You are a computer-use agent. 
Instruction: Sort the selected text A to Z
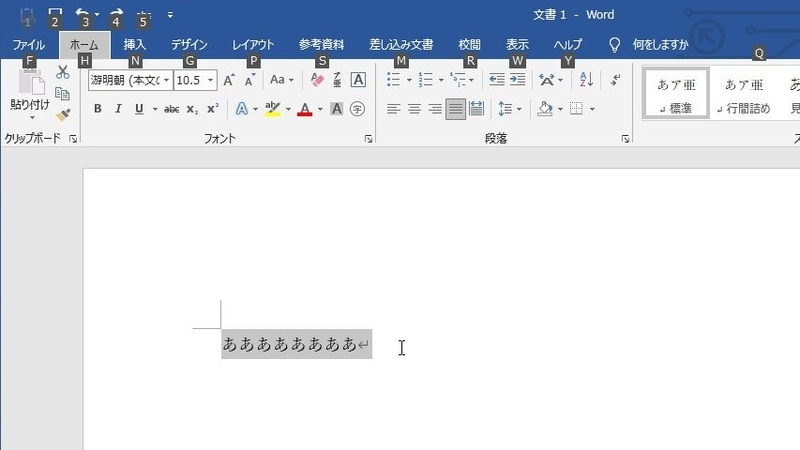[586, 80]
